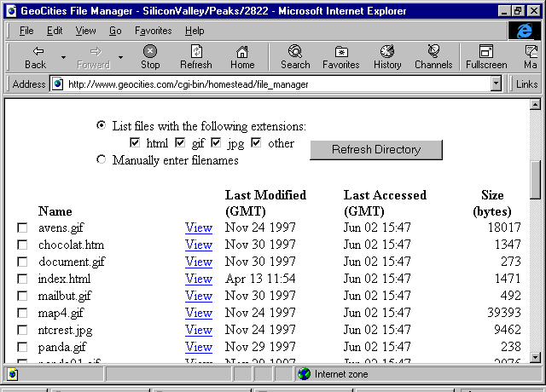Select List files with extensions radio
Screen dimensions: 546x392
tap(101, 125)
